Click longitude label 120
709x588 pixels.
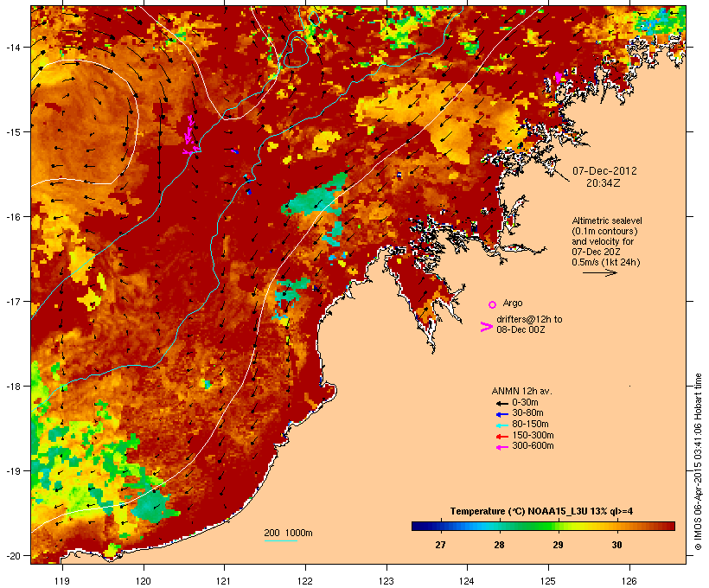[x=144, y=581]
